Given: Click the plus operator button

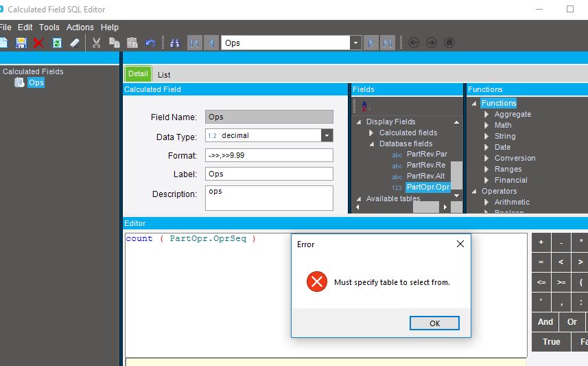Looking at the screenshot, I should 541,242.
